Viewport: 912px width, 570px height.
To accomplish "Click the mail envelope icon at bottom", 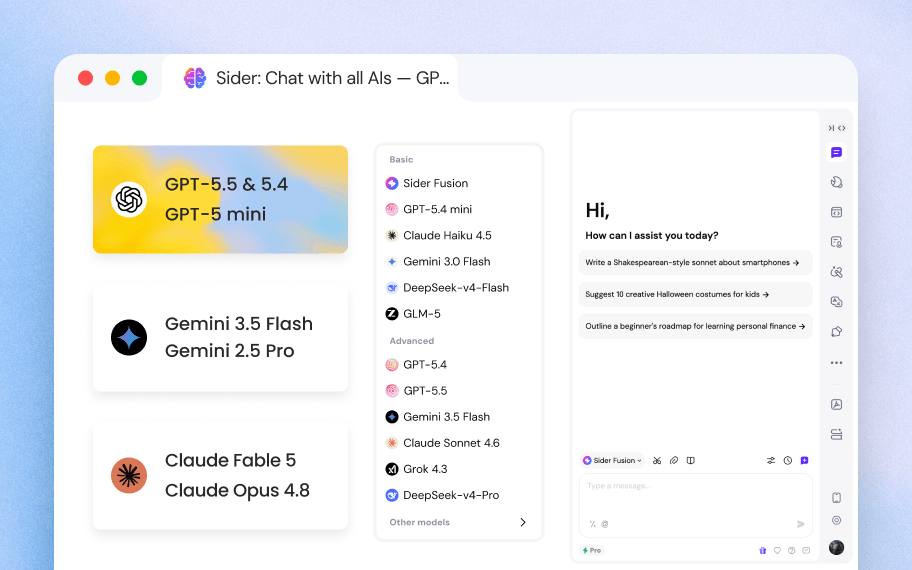I will [806, 550].
